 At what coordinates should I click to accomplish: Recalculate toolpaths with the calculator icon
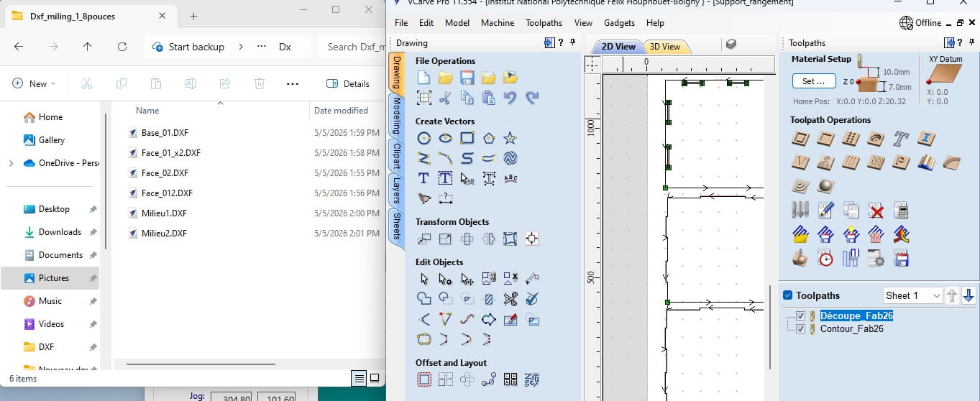901,211
